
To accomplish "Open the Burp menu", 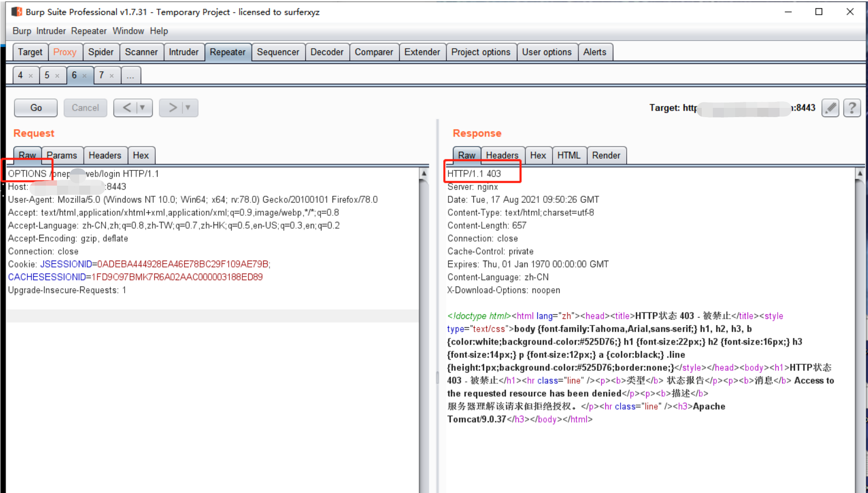I will (x=22, y=31).
